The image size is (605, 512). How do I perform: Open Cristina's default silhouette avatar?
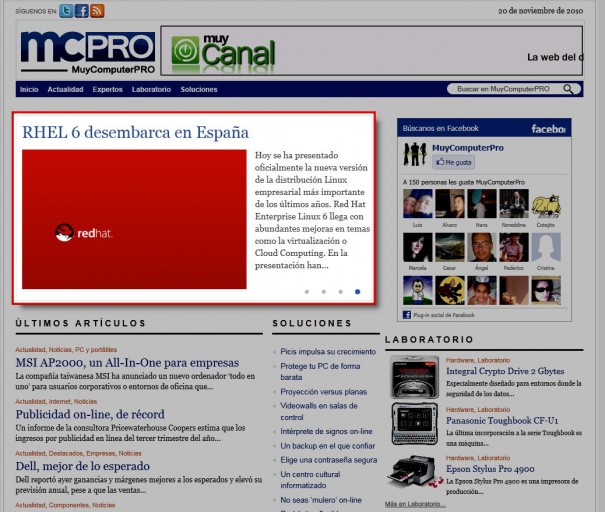[546, 248]
